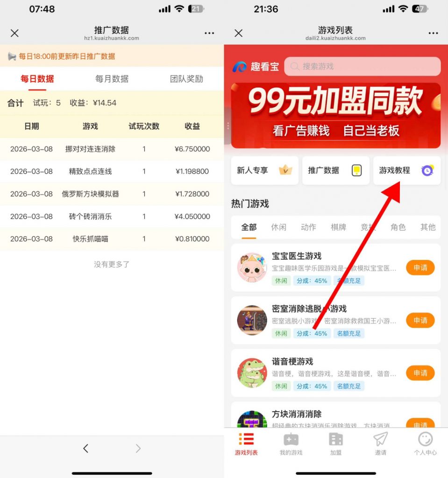Tap the 99元加盟同款 banner

335,115
